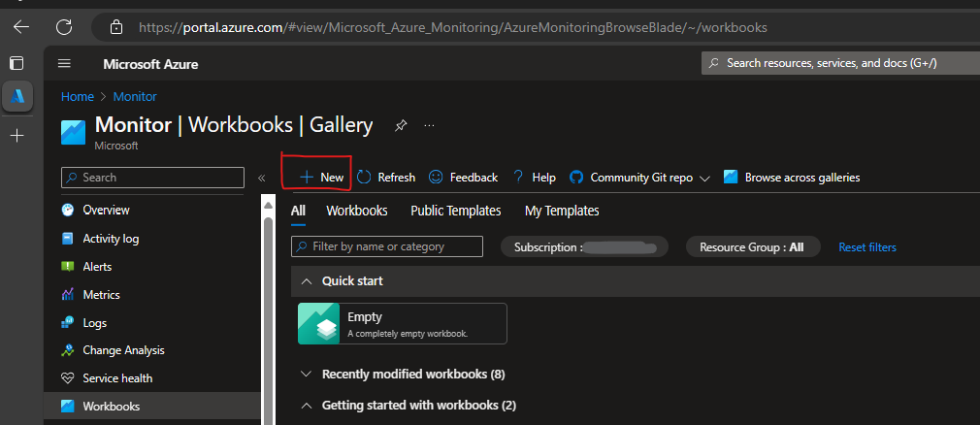Expand Recently modified workbooks section
The height and width of the screenshot is (425, 980).
[x=306, y=375]
